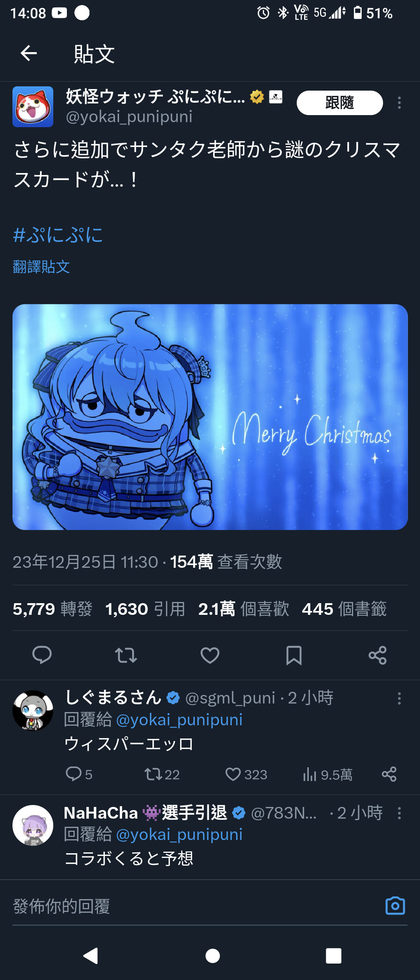The image size is (420, 980).
Task: Open the 1,630 引用 quotes list
Action: (x=145, y=609)
